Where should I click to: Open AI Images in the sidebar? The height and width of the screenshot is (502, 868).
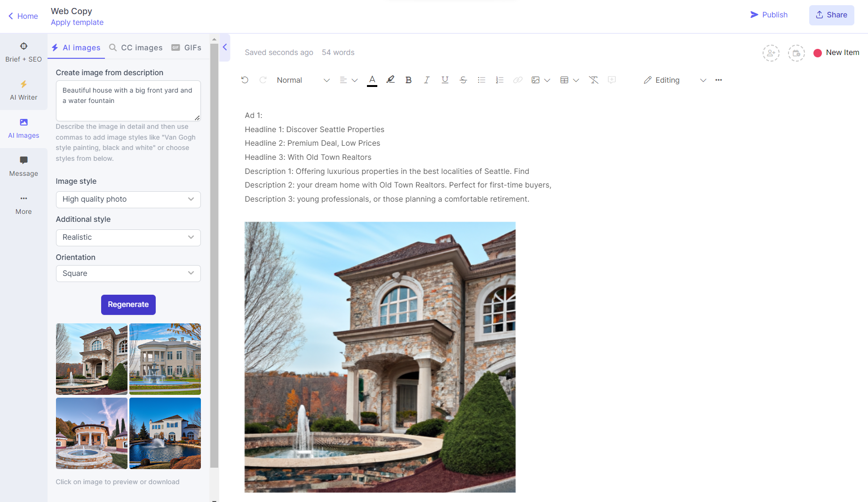(x=24, y=128)
